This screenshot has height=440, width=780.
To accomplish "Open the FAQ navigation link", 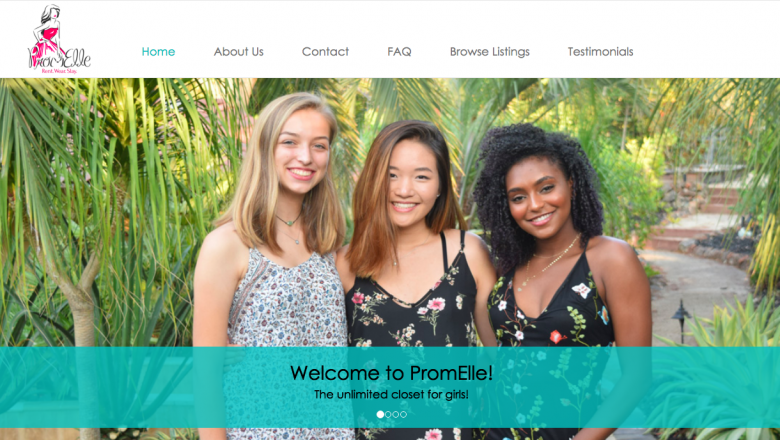I will pos(399,52).
